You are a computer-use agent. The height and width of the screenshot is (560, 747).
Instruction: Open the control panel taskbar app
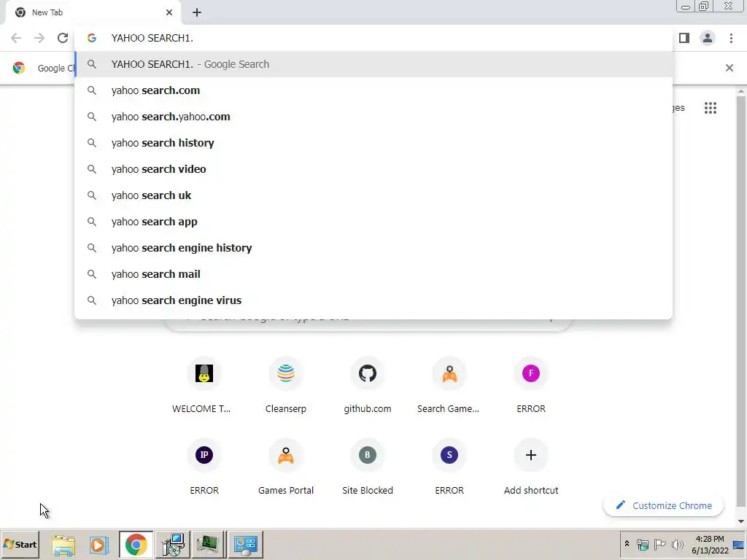pos(246,545)
